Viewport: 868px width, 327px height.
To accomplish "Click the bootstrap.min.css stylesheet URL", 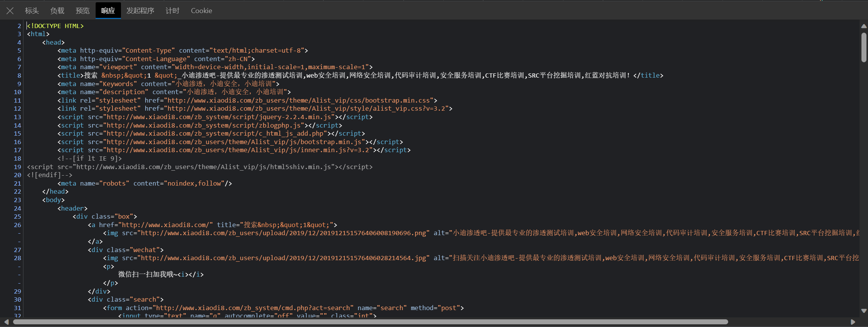I will (x=300, y=100).
